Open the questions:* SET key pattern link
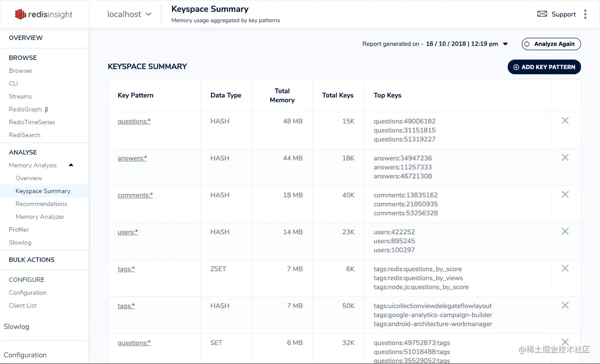Image resolution: width=600 pixels, height=364 pixels. coord(134,342)
